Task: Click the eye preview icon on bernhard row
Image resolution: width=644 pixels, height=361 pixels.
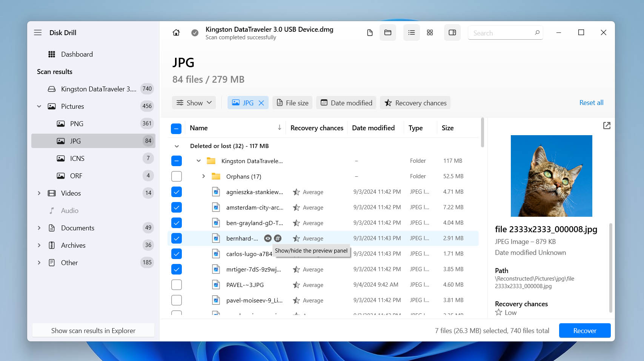Action: click(x=268, y=238)
